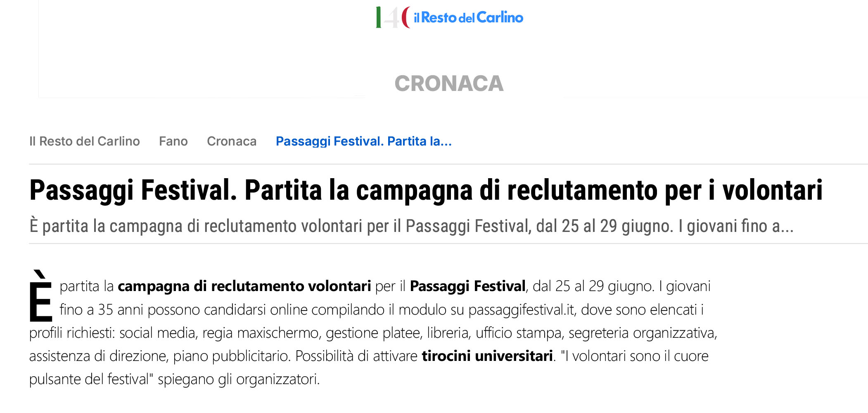
Task: Click the main headline about reclutamento volontari
Action: 426,191
